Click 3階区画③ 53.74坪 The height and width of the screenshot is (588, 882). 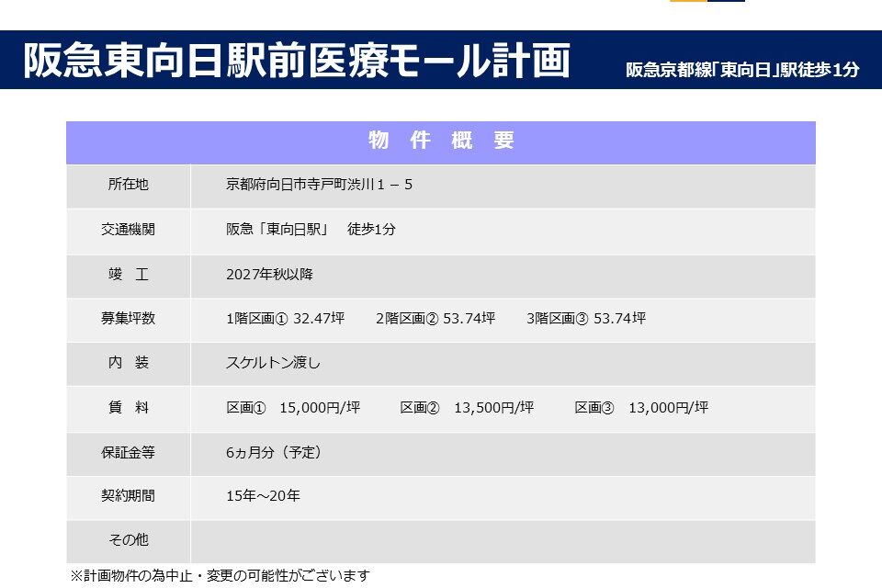click(x=586, y=319)
